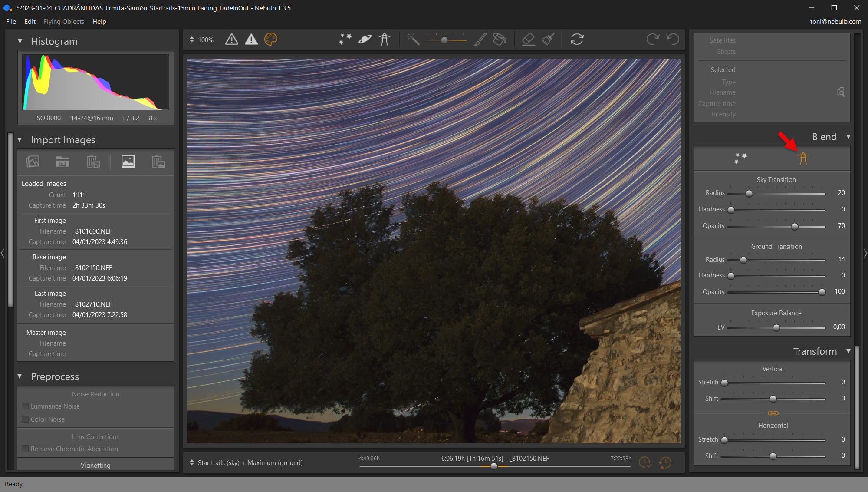Enable Luminance Noise checkbox
The width and height of the screenshot is (868, 492).
pyautogui.click(x=25, y=406)
